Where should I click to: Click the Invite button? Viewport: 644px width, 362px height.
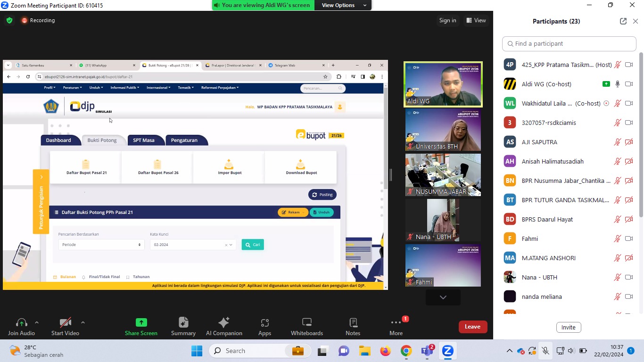pyautogui.click(x=568, y=327)
